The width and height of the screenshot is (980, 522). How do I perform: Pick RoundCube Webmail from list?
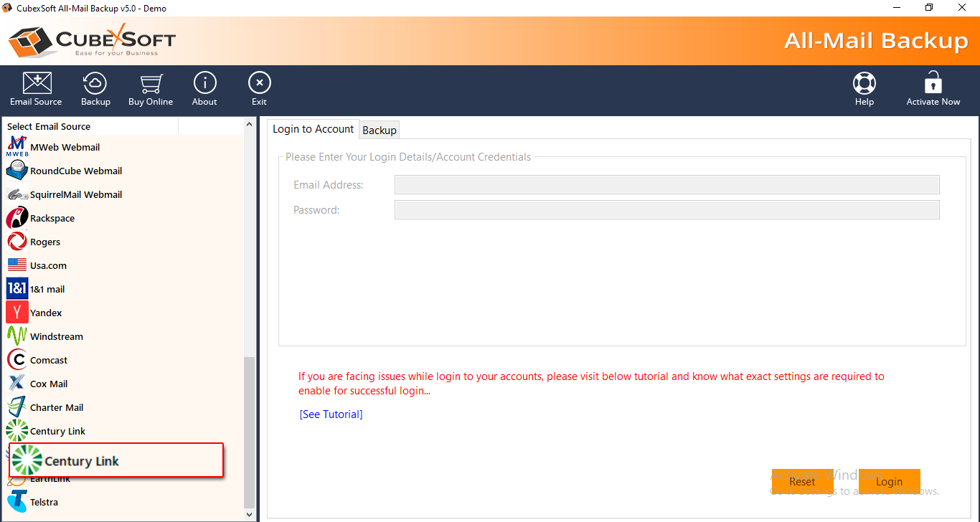pyautogui.click(x=75, y=171)
